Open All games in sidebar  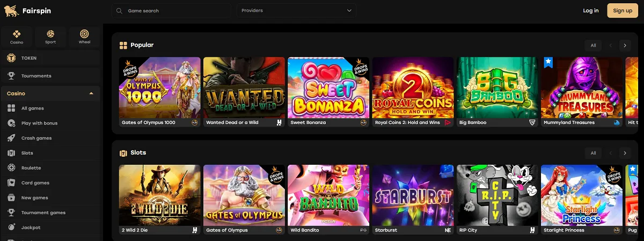50,108
